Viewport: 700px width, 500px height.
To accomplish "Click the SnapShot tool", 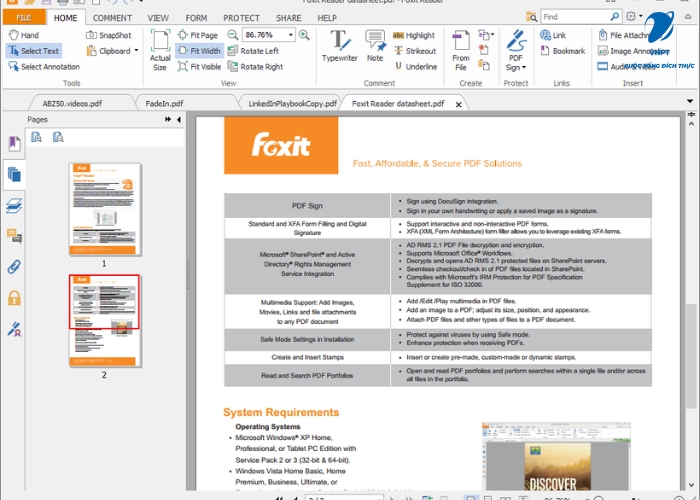I will tap(108, 35).
